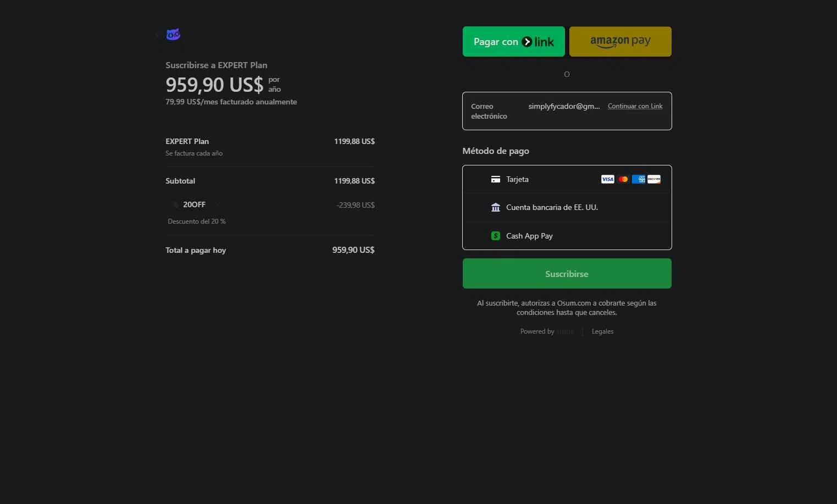Click the green Cash App icon

[495, 236]
